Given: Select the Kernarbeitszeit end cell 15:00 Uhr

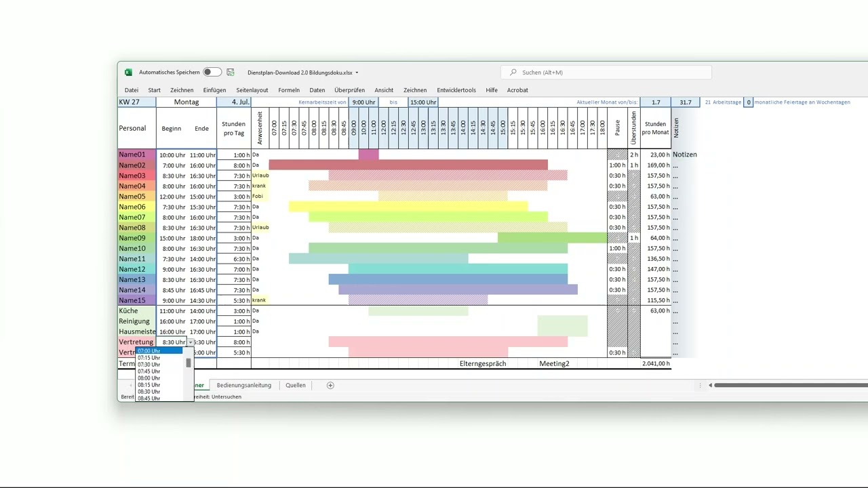Looking at the screenshot, I should point(423,102).
